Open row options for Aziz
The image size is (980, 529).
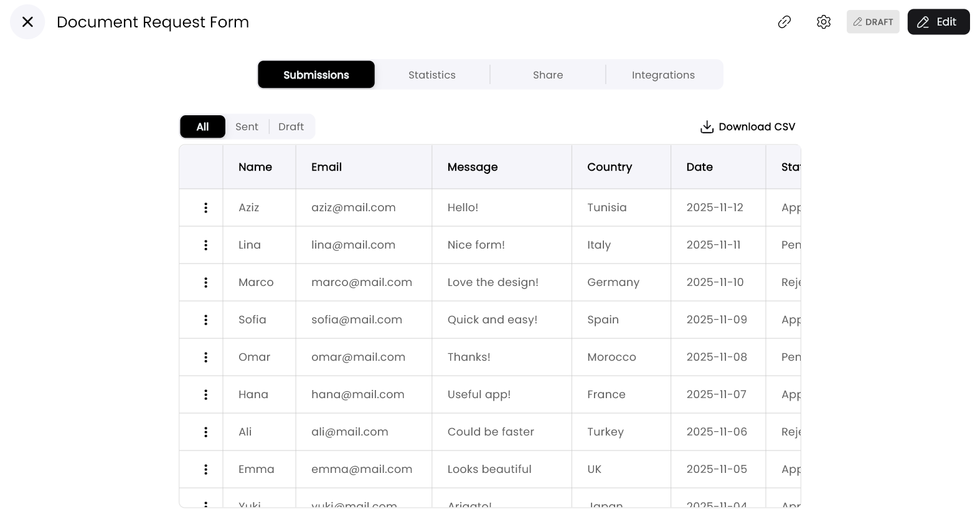[205, 207]
